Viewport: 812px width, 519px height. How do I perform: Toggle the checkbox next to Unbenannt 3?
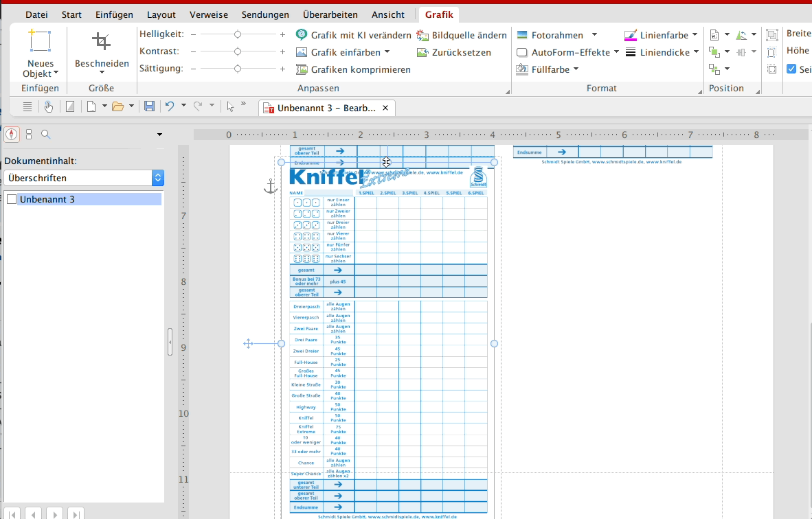(x=12, y=199)
